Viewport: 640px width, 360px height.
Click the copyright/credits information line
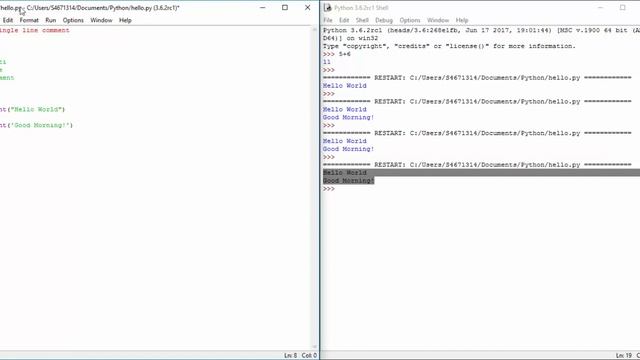[449, 46]
